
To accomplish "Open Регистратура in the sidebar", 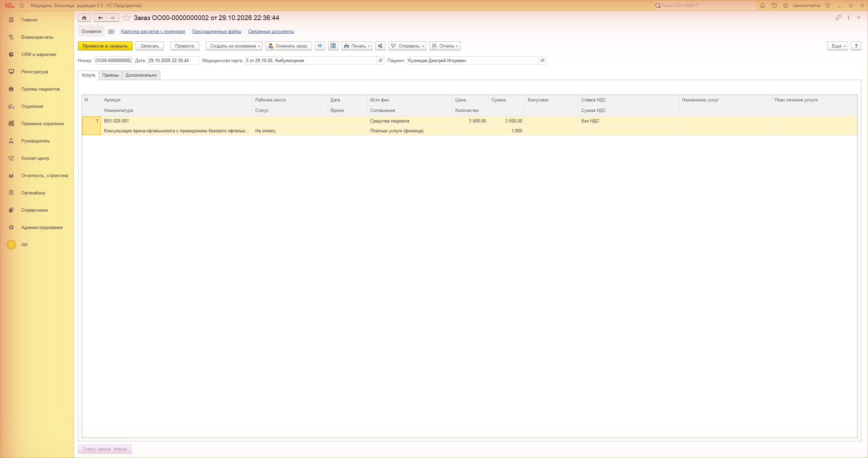I will [x=37, y=72].
